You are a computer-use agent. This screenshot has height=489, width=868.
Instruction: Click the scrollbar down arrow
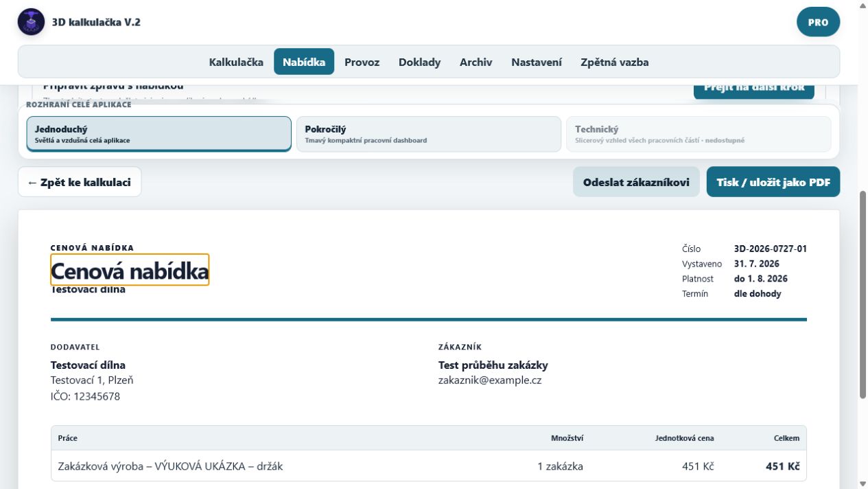(x=863, y=483)
